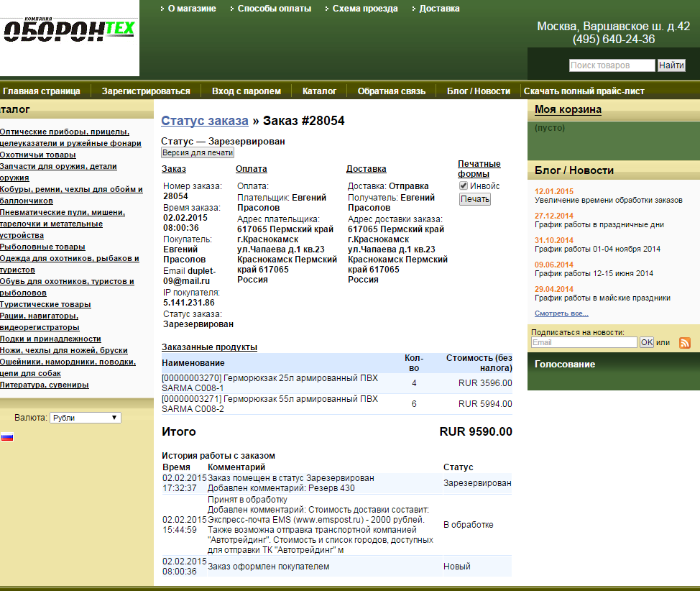Click the Голосование panel heading
Viewport: 700px width, 591px height.
[565, 364]
